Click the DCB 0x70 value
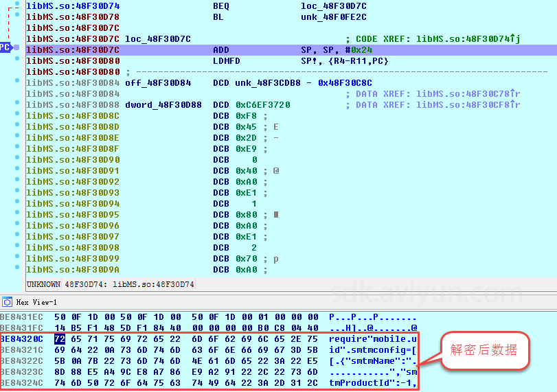This screenshot has height=392, width=557. (246, 259)
